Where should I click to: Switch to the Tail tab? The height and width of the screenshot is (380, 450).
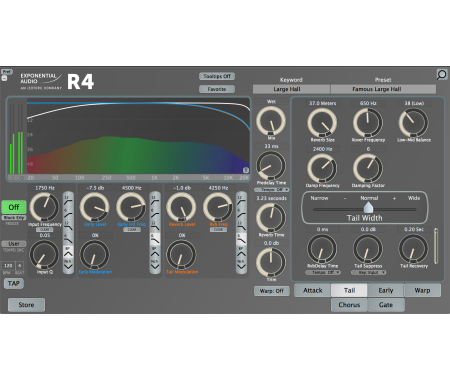click(349, 290)
